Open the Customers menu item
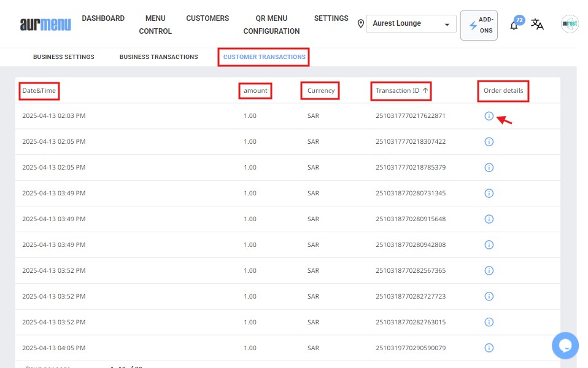Viewport: 588px width, 368px height. pos(207,18)
